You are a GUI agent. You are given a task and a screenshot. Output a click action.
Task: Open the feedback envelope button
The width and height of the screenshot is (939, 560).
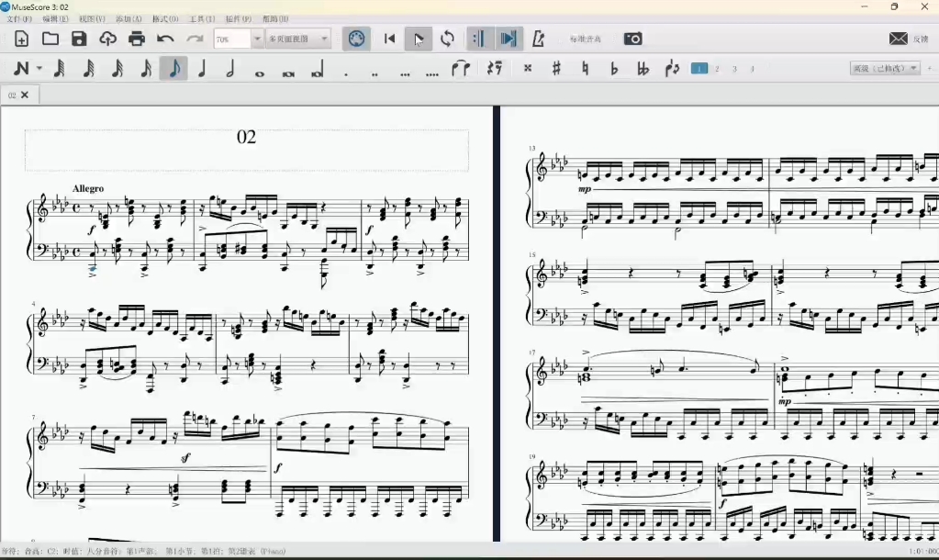coord(898,39)
